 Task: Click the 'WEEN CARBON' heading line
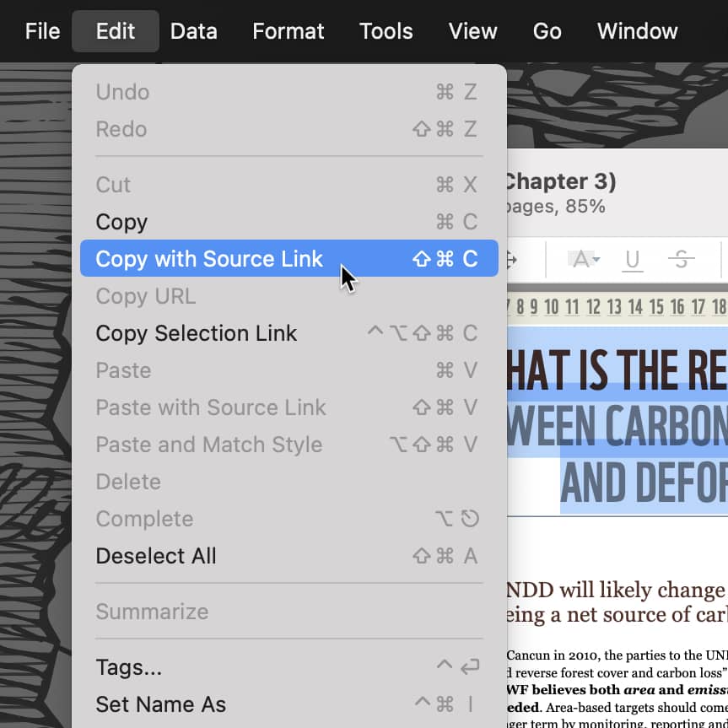coord(617,426)
